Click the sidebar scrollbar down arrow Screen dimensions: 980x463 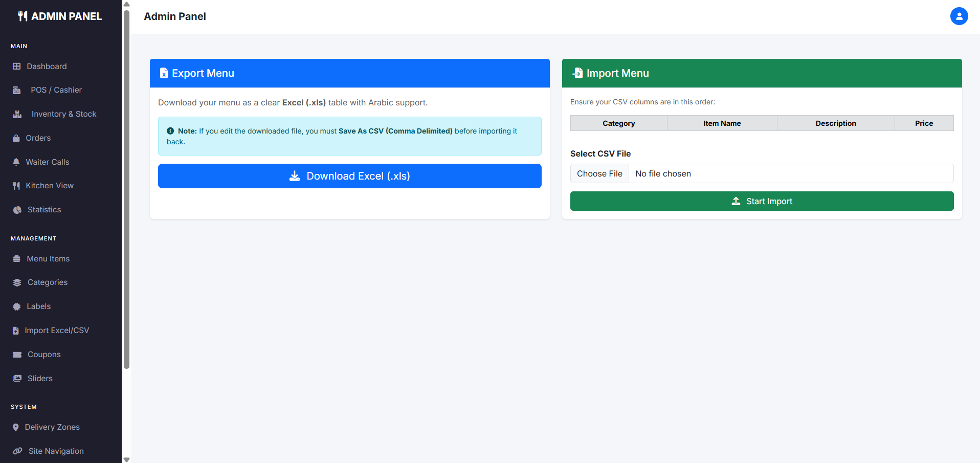coord(127,459)
